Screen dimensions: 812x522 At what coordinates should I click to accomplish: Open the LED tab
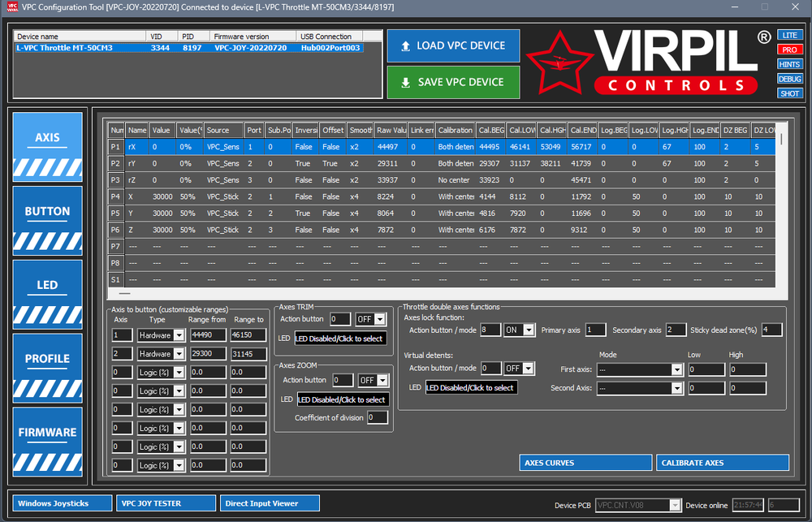(47, 295)
